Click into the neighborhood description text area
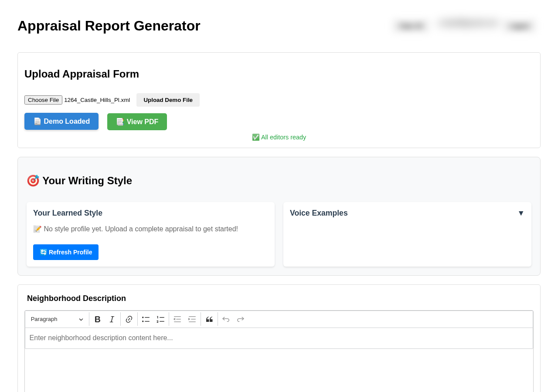 279,338
